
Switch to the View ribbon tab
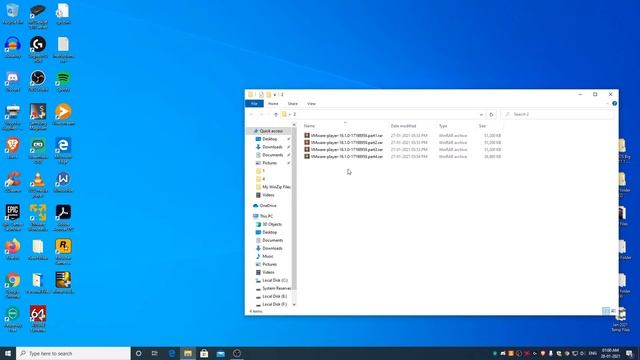coord(311,104)
